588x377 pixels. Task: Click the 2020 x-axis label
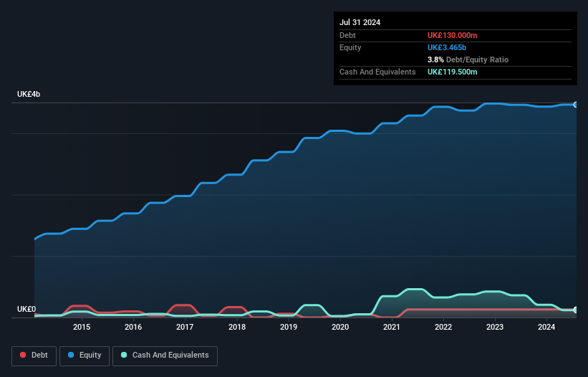click(x=340, y=328)
